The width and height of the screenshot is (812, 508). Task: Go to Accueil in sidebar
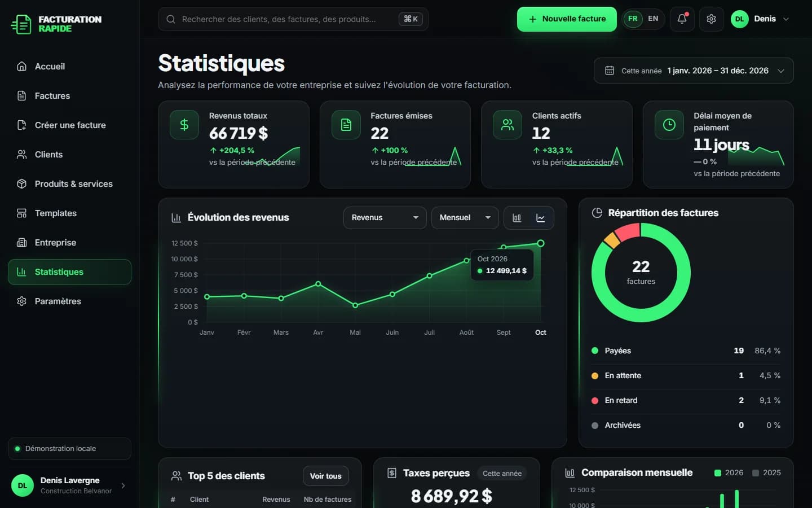point(69,67)
